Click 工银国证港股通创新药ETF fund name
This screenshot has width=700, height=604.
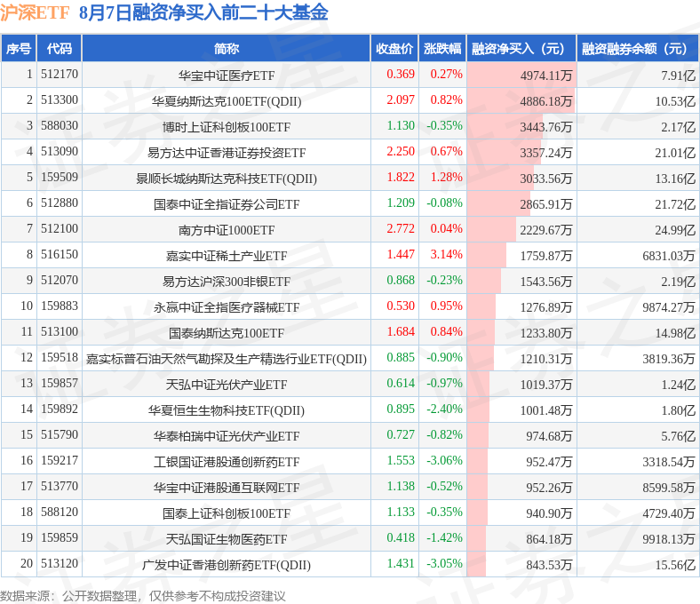point(227,462)
